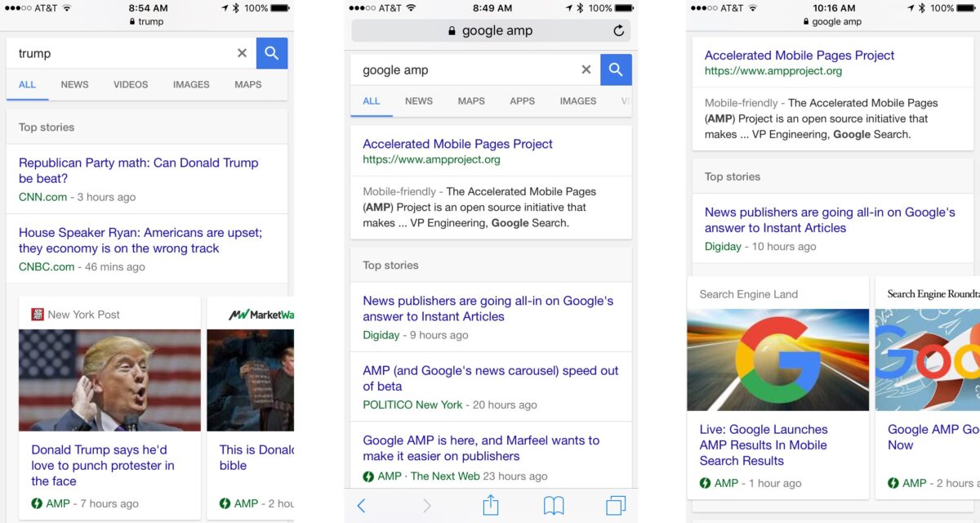980x523 pixels.
Task: Tap the Google 'G' logo road thumbnail
Action: (778, 360)
